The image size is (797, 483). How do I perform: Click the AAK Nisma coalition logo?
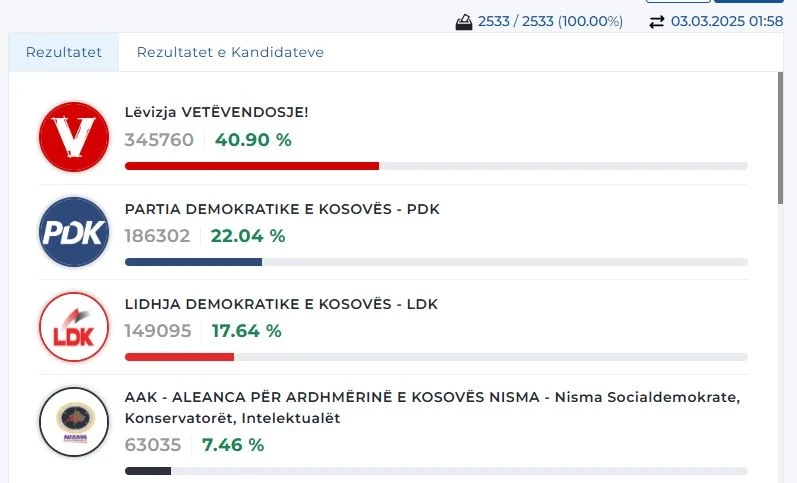[x=73, y=422]
